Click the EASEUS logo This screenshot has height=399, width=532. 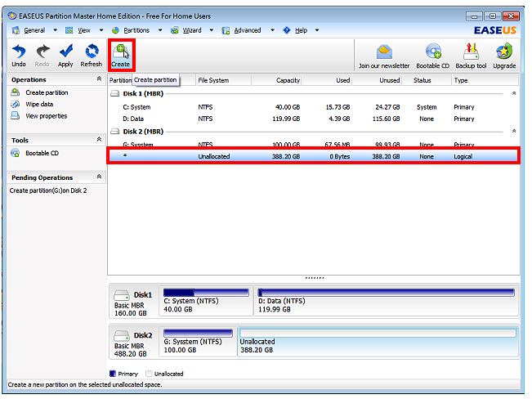494,30
